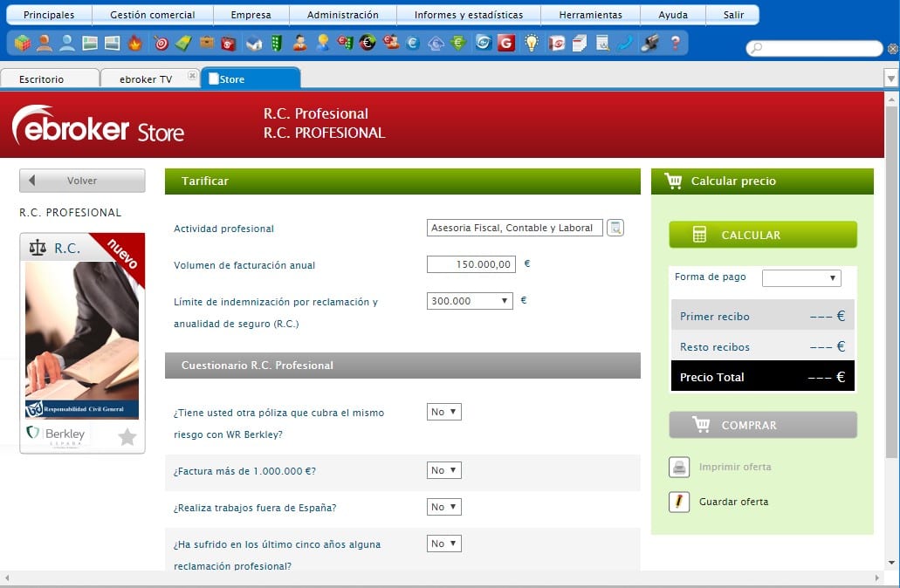Click the businessman in orange suit icon

point(299,43)
